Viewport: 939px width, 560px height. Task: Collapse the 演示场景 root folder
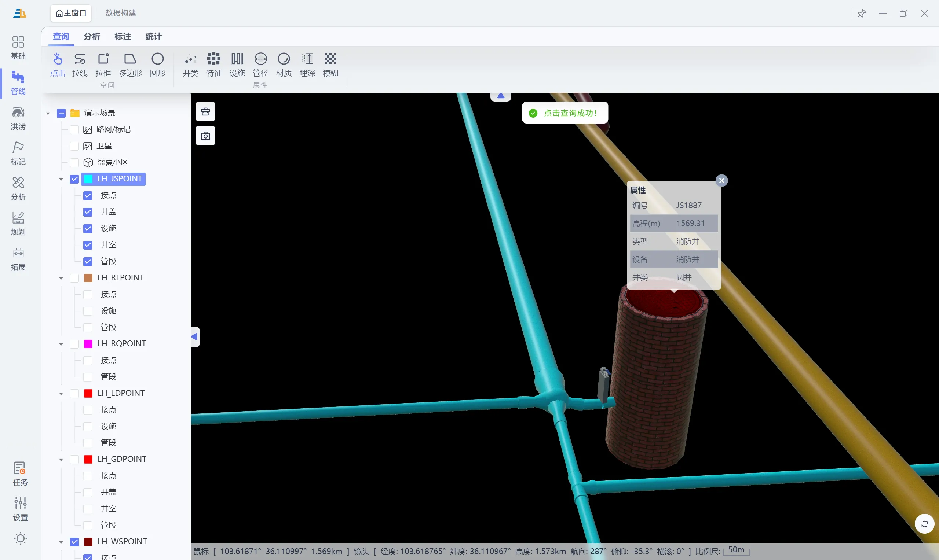click(x=48, y=113)
